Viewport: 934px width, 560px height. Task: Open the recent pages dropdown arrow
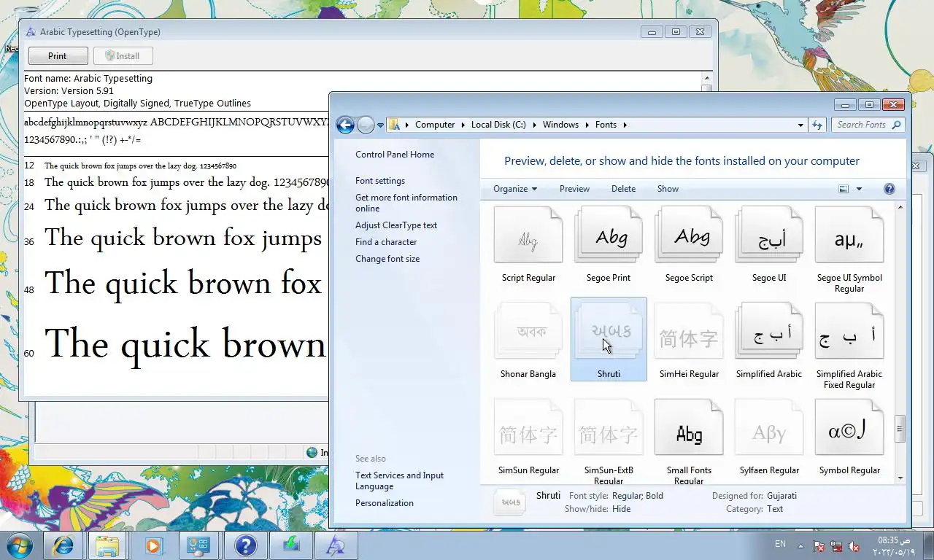(x=380, y=125)
